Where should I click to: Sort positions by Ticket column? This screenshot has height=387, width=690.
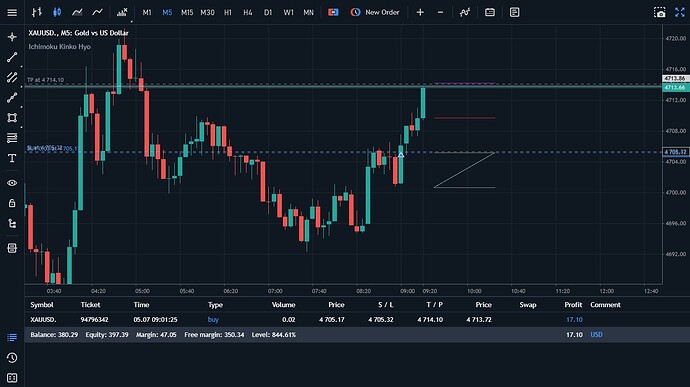[90, 305]
